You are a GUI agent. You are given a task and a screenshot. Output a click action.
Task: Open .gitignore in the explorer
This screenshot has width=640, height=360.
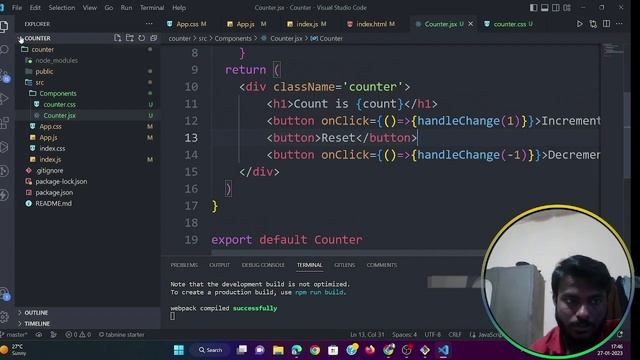coord(49,171)
